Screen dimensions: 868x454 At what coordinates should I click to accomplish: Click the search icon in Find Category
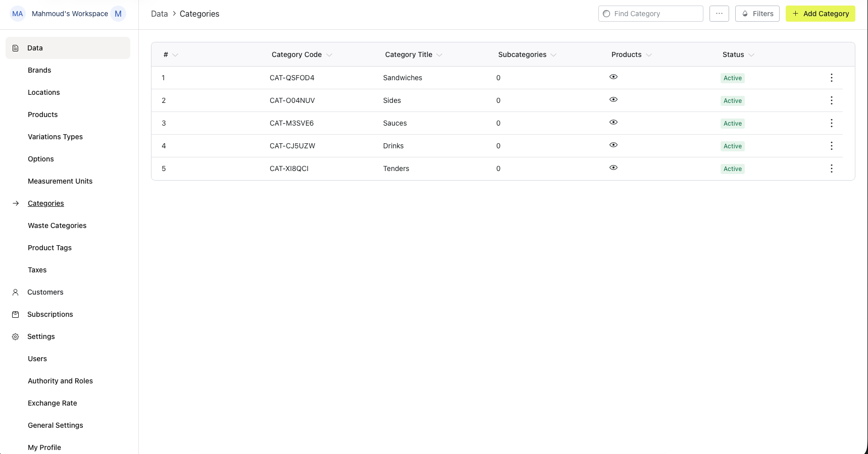click(x=606, y=14)
